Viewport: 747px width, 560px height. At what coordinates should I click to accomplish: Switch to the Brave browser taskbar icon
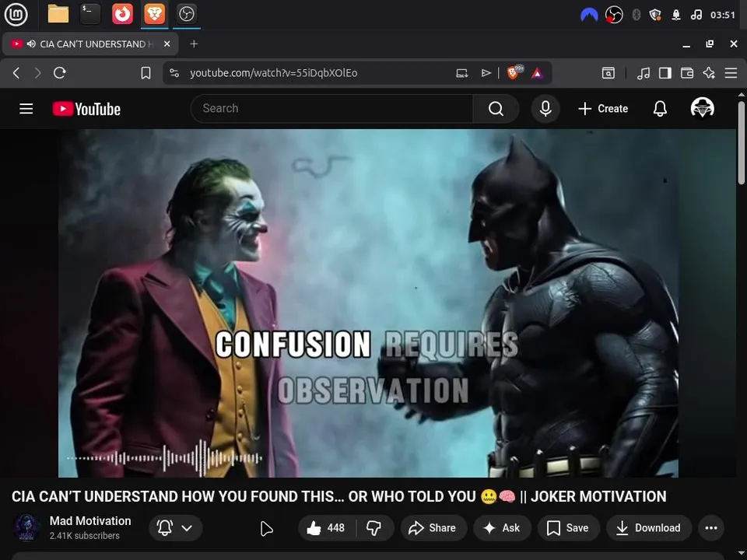154,14
